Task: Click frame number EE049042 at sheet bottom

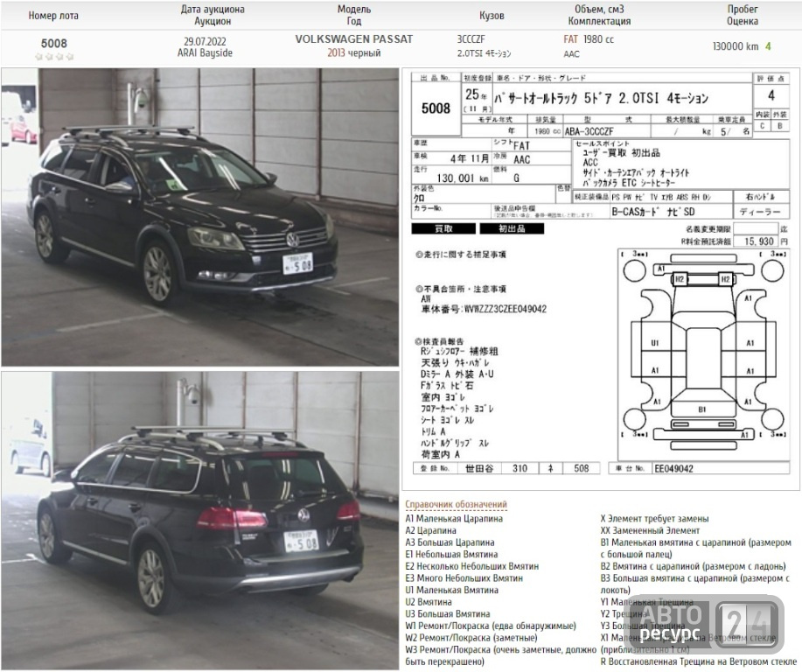Action: [673, 469]
